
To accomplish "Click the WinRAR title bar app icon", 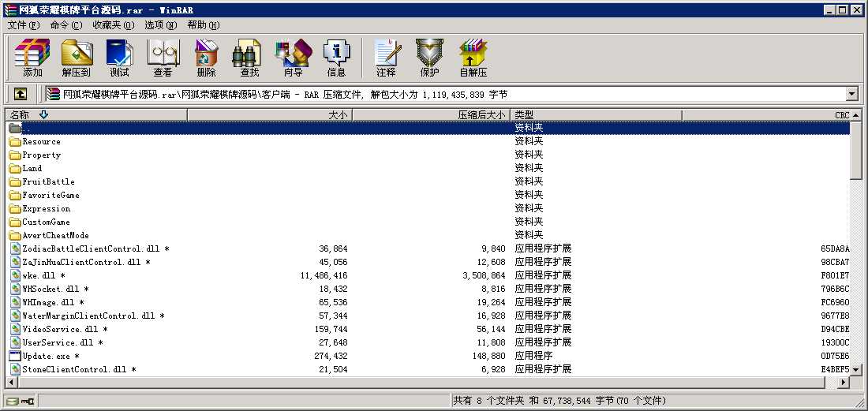I will pos(10,10).
